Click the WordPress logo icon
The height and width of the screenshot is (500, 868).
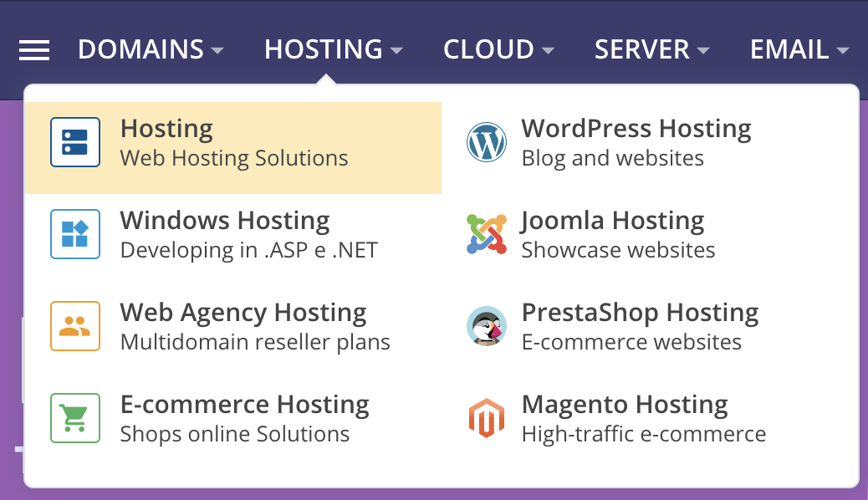point(486,142)
